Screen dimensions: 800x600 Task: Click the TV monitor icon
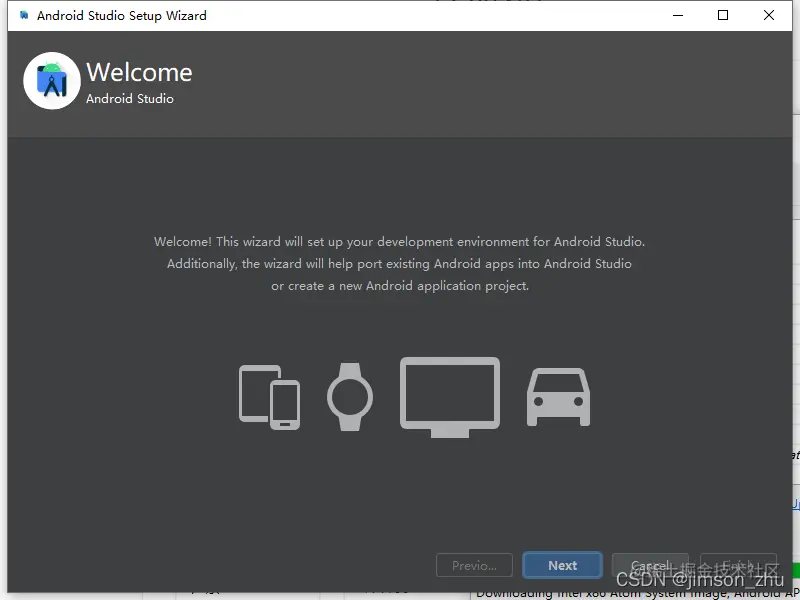tap(450, 397)
